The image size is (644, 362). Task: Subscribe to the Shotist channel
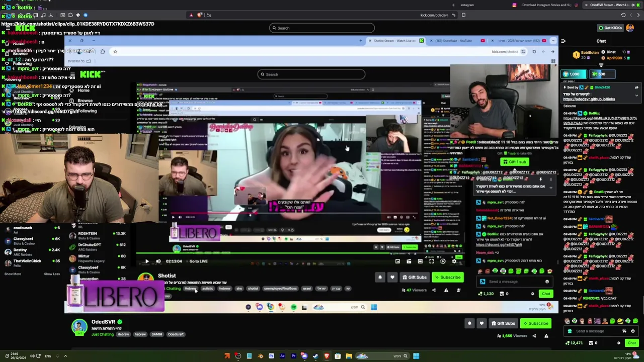tap(448, 277)
